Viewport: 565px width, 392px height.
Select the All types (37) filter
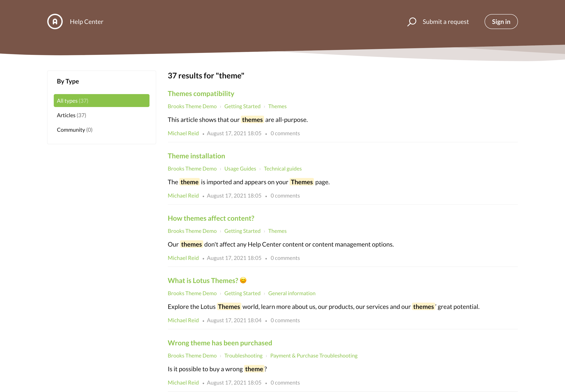click(101, 101)
